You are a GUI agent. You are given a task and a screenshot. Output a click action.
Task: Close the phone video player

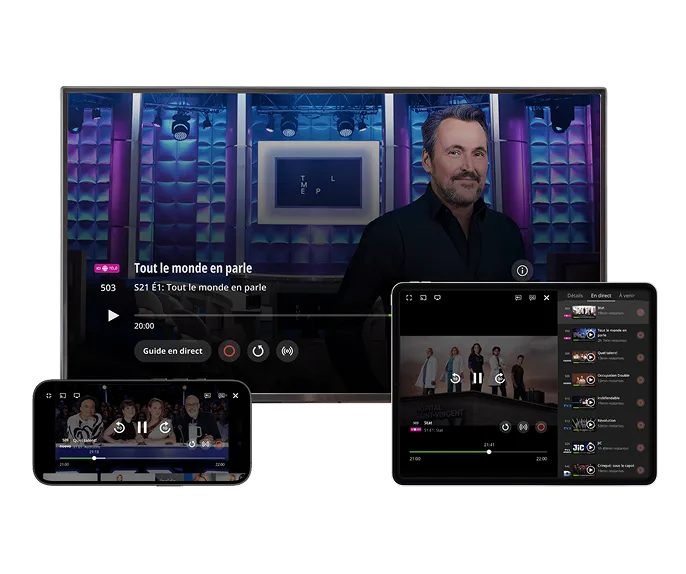[235, 396]
